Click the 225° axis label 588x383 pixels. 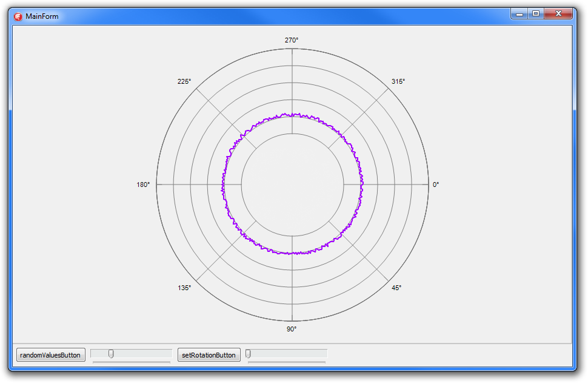[x=184, y=81]
